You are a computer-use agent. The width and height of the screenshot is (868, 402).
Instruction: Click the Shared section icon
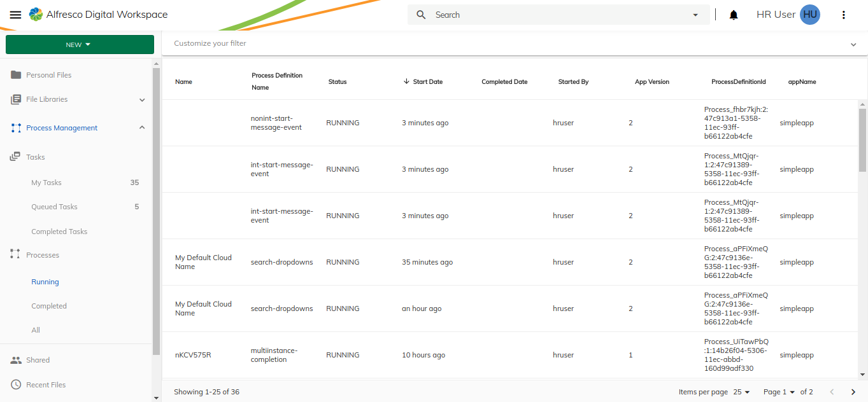point(15,359)
